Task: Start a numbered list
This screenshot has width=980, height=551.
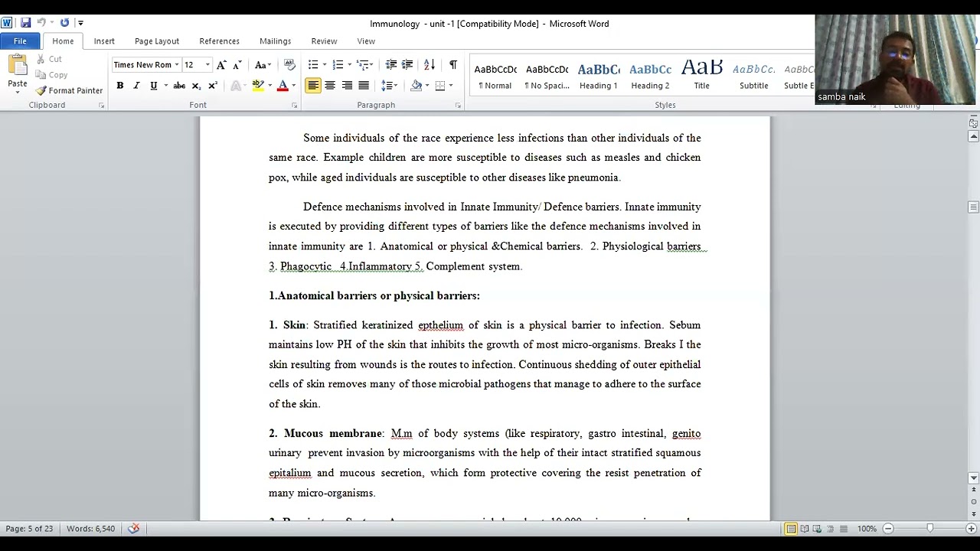Action: coord(338,65)
